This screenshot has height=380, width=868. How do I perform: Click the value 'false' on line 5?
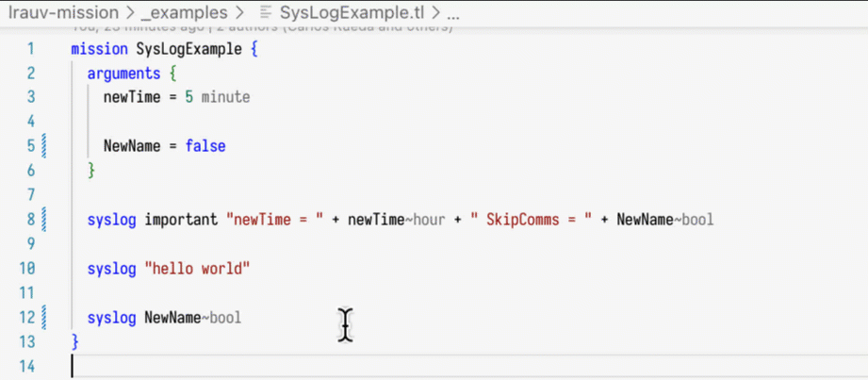click(x=205, y=146)
